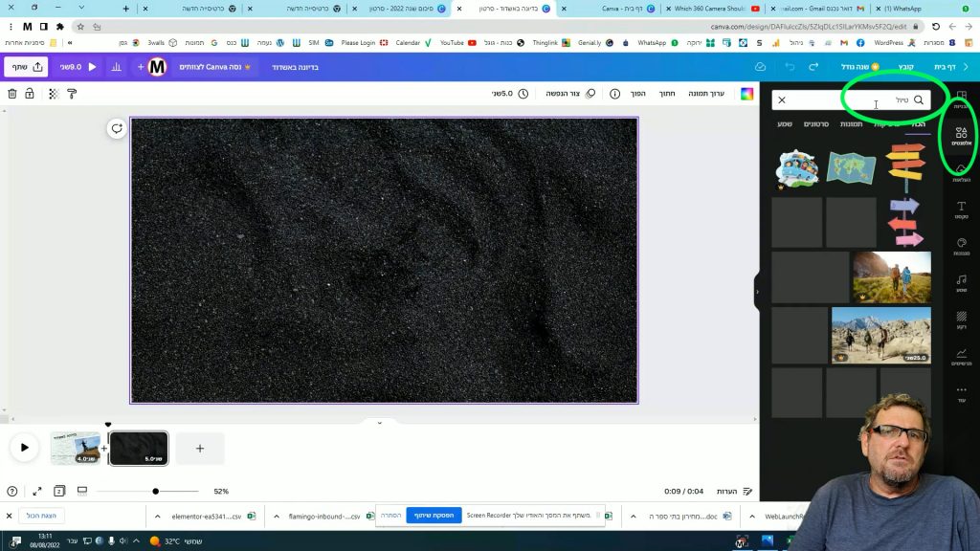Open the M profile avatar
This screenshot has height=551, width=980.
(158, 67)
